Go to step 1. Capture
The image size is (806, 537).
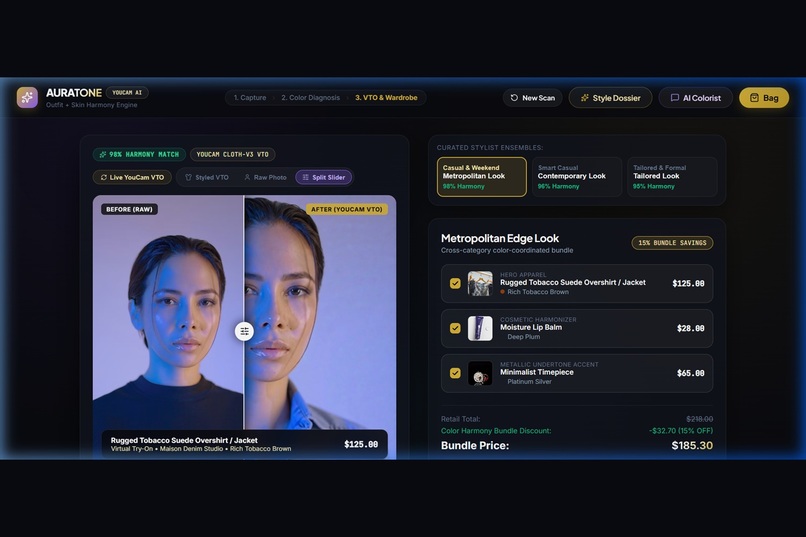(250, 98)
